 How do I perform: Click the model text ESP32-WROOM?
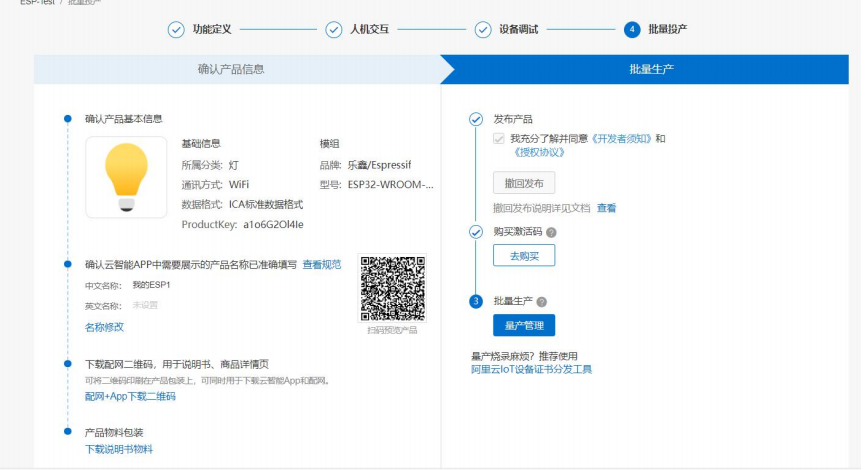point(390,184)
